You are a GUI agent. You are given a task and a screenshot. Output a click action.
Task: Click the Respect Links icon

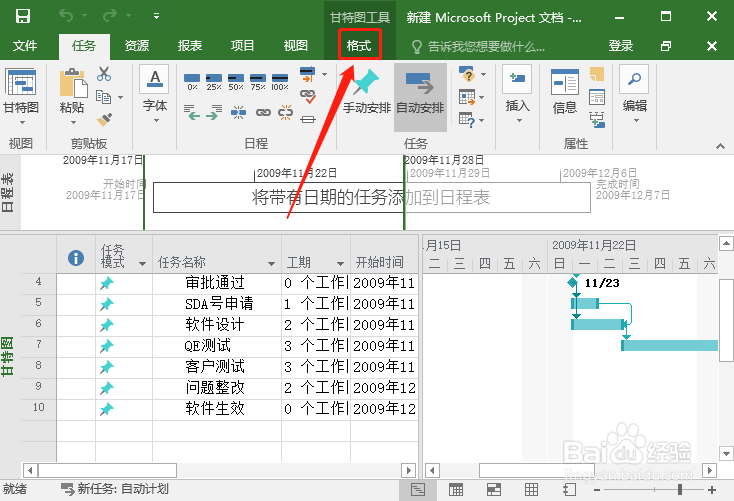pos(307,97)
